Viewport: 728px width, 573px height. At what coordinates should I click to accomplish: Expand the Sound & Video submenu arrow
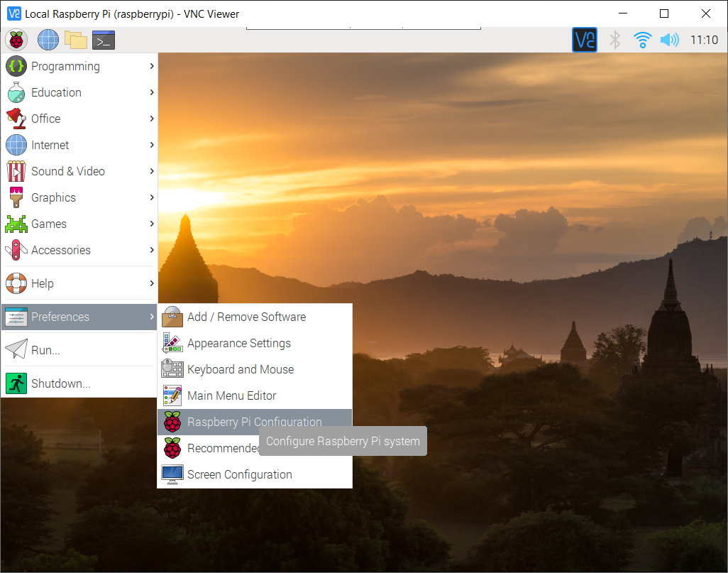152,171
